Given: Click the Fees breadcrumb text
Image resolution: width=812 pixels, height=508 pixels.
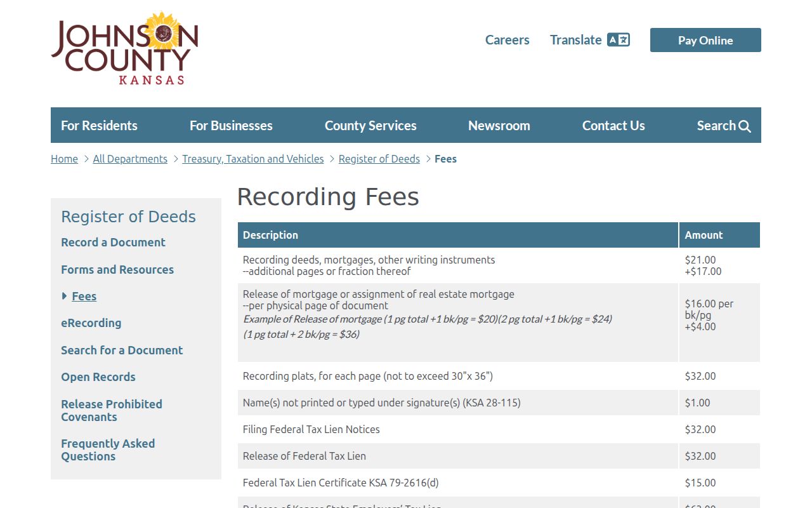Looking at the screenshot, I should pyautogui.click(x=445, y=159).
